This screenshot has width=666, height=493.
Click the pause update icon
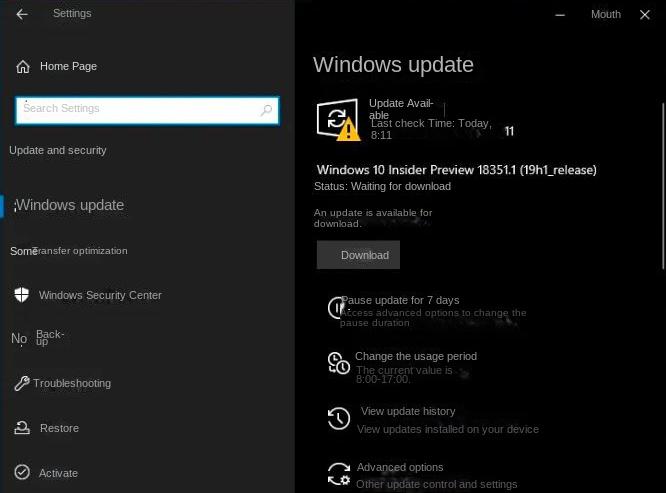click(x=338, y=308)
